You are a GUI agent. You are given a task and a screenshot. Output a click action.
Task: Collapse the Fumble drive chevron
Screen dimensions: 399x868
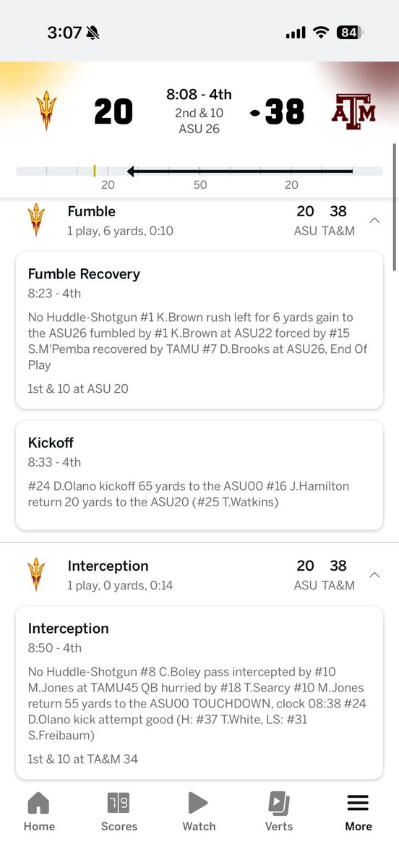coord(374,220)
